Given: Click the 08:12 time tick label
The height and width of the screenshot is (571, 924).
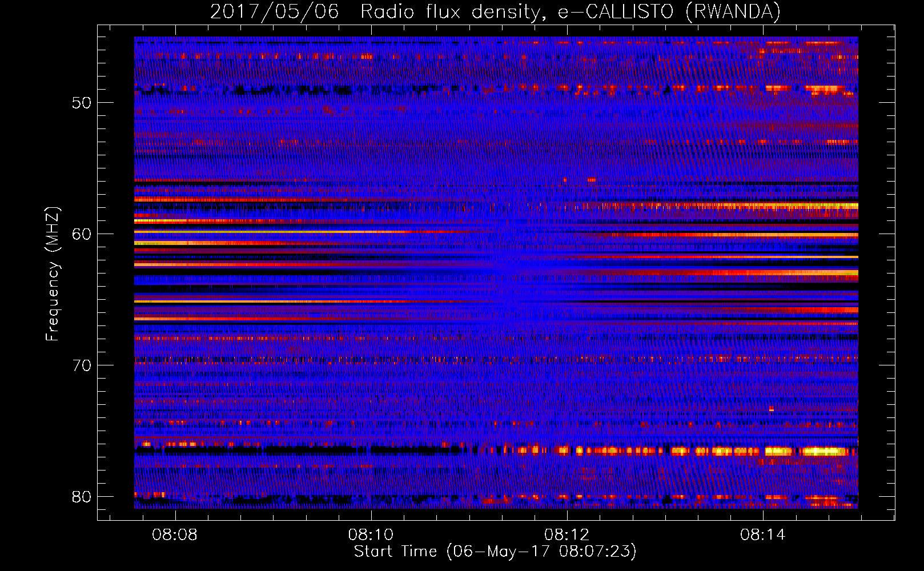Looking at the screenshot, I should point(567,534).
